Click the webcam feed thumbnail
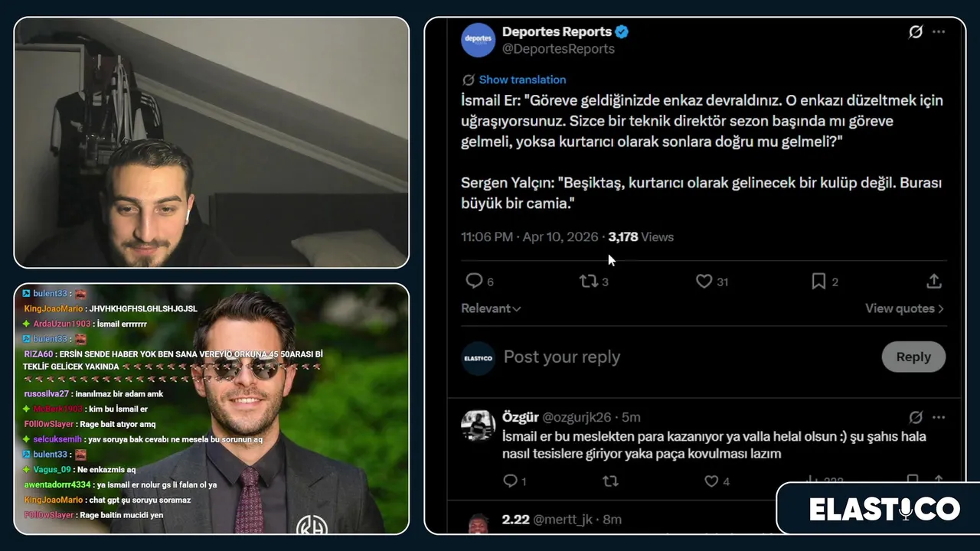 [211, 142]
